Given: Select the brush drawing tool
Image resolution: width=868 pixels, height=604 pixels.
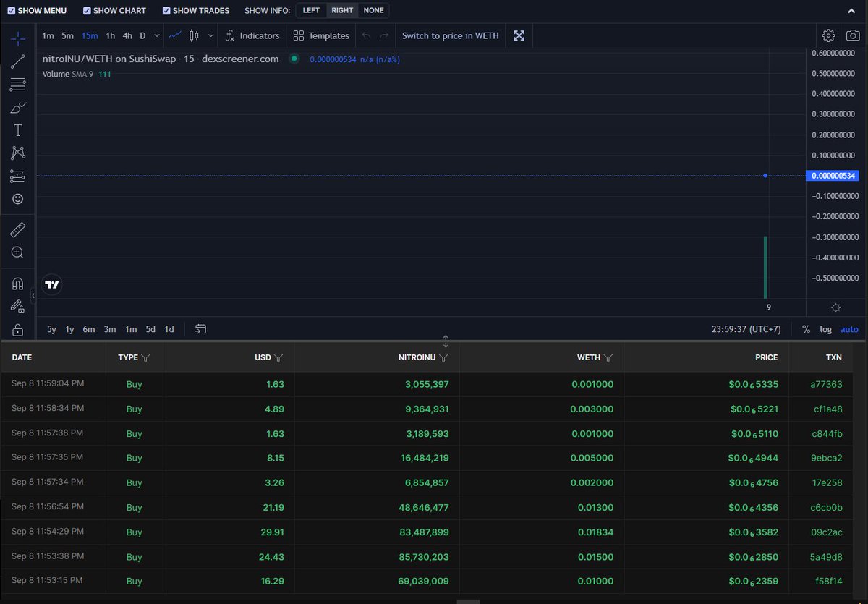Looking at the screenshot, I should click(18, 108).
